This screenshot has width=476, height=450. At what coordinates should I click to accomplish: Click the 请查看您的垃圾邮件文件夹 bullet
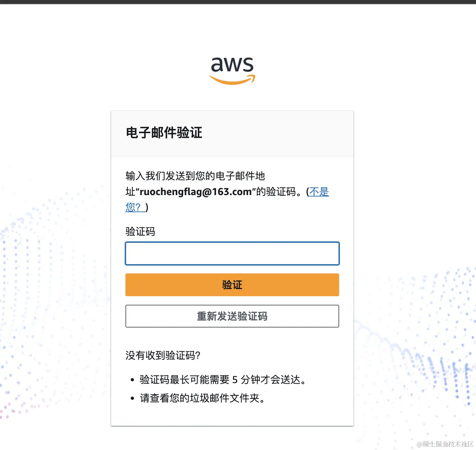click(x=202, y=398)
